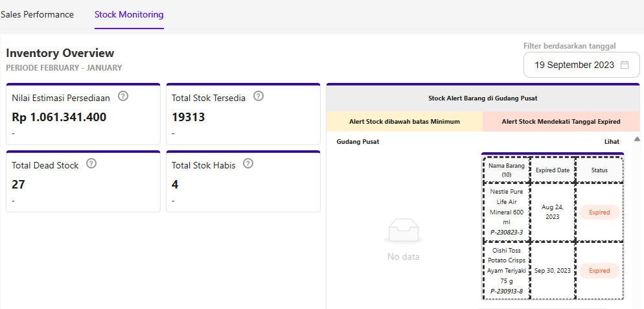This screenshot has height=309, width=644.
Task: Click Expired status badge for Oishi Toss
Action: click(x=599, y=271)
